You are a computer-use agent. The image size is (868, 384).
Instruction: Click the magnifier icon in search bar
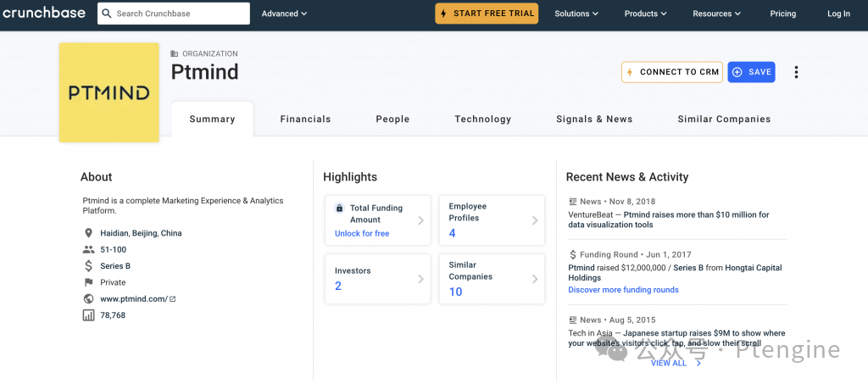[x=106, y=14]
